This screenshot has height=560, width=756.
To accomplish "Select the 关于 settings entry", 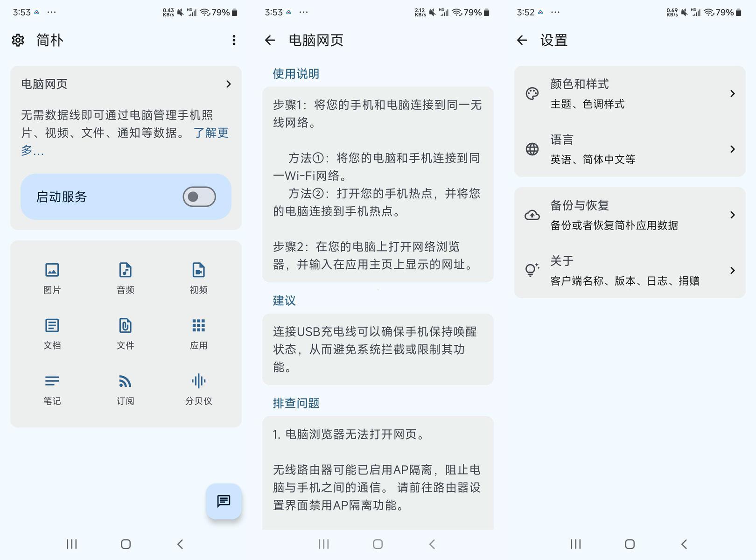I will (630, 270).
